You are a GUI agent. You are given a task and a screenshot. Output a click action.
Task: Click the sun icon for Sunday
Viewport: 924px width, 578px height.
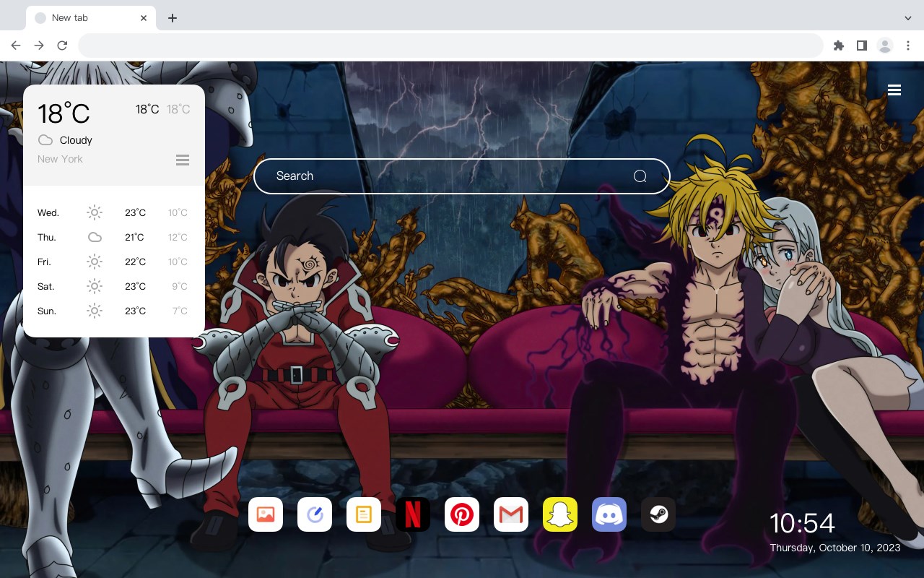point(95,311)
